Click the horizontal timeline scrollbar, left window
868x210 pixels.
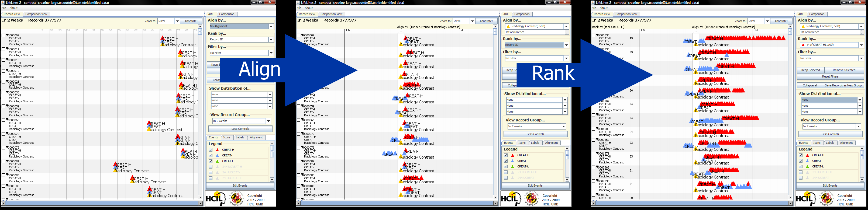[102, 203]
